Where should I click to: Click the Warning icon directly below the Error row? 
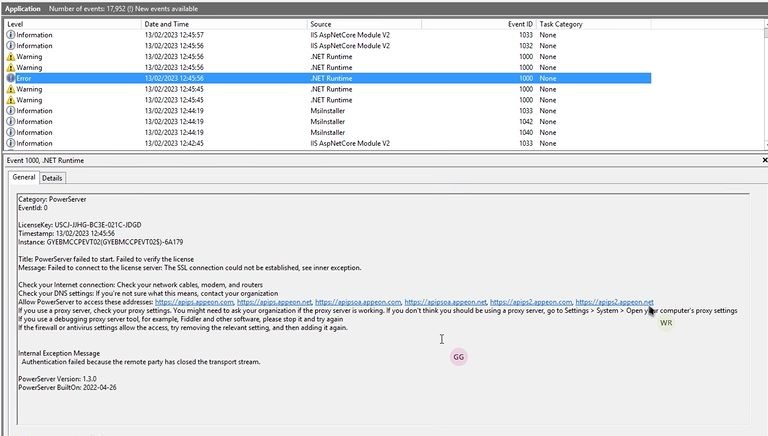11,89
